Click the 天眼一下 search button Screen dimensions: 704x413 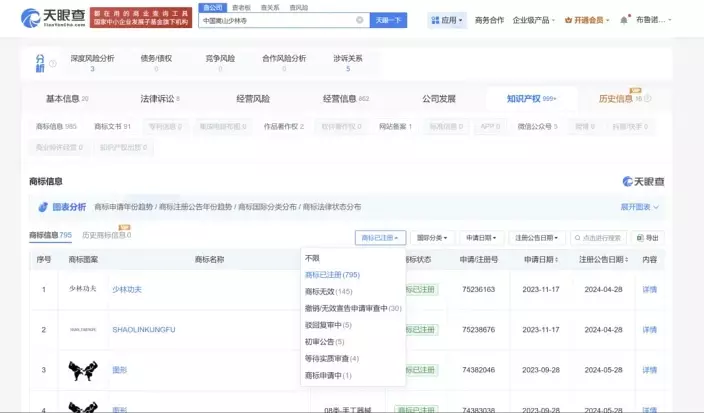390,20
